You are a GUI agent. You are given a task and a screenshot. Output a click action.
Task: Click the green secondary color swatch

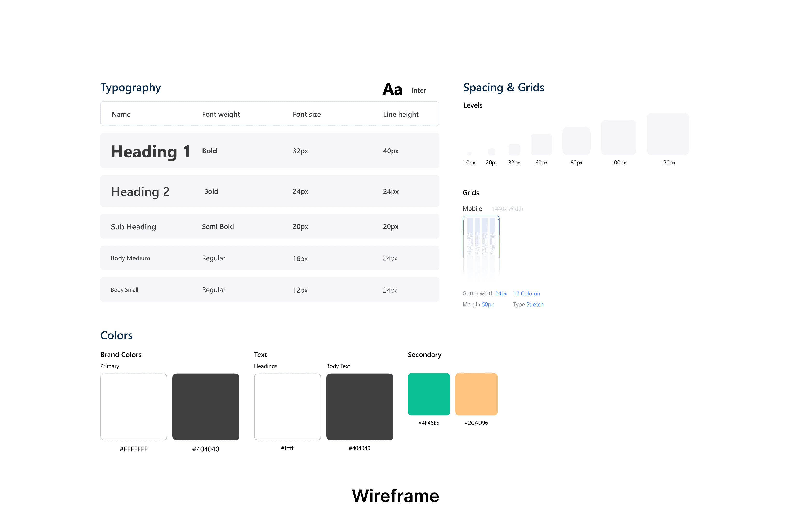[429, 394]
